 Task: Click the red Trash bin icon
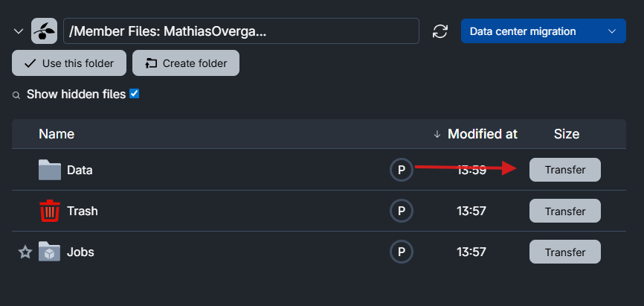[50, 211]
